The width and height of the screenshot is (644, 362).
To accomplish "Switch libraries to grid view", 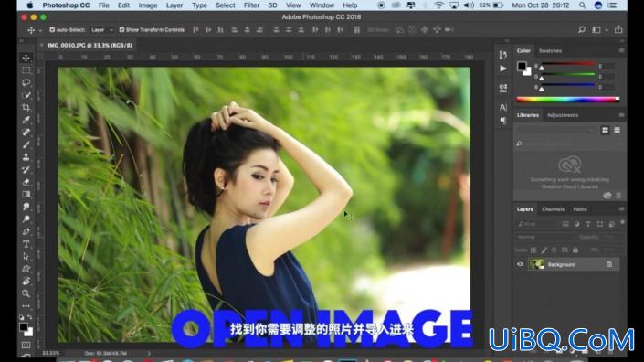I will point(605,130).
